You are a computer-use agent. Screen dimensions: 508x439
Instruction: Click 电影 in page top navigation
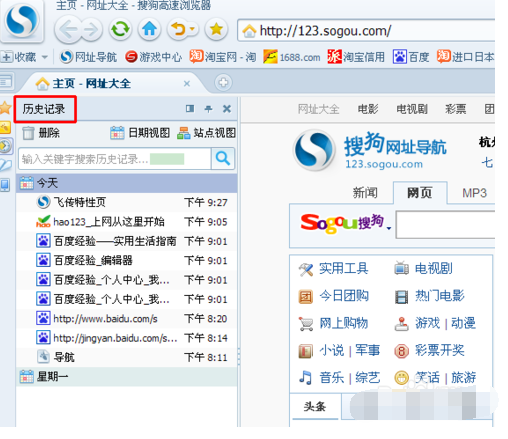[x=368, y=109]
